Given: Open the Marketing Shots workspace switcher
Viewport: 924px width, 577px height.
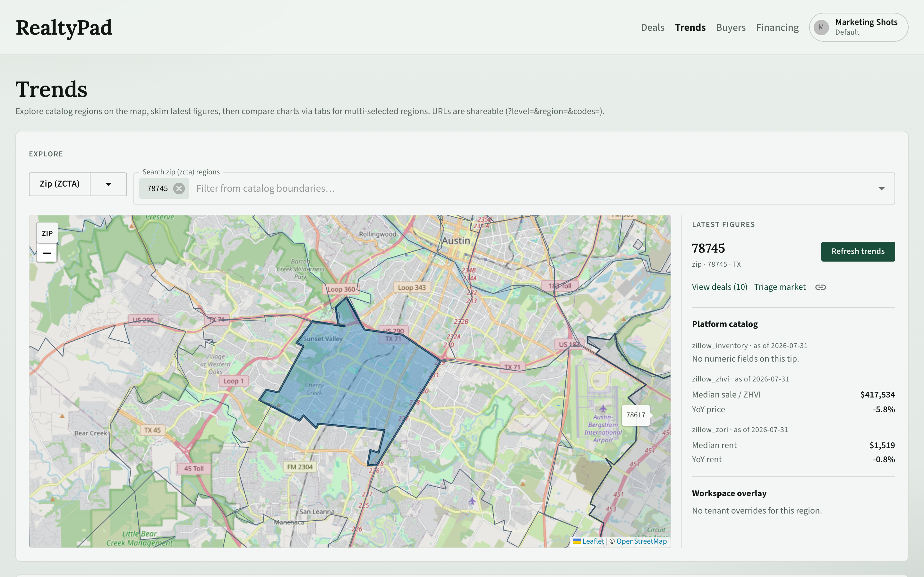Looking at the screenshot, I should [858, 28].
